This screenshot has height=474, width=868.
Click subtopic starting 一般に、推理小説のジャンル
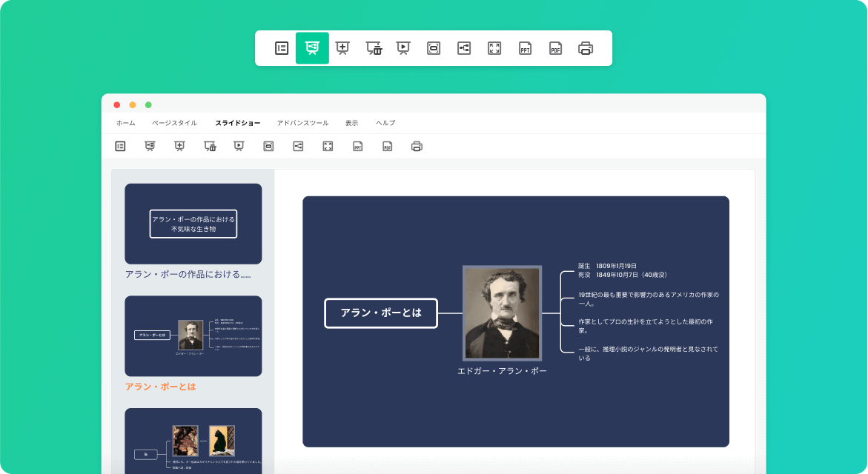tap(649, 353)
